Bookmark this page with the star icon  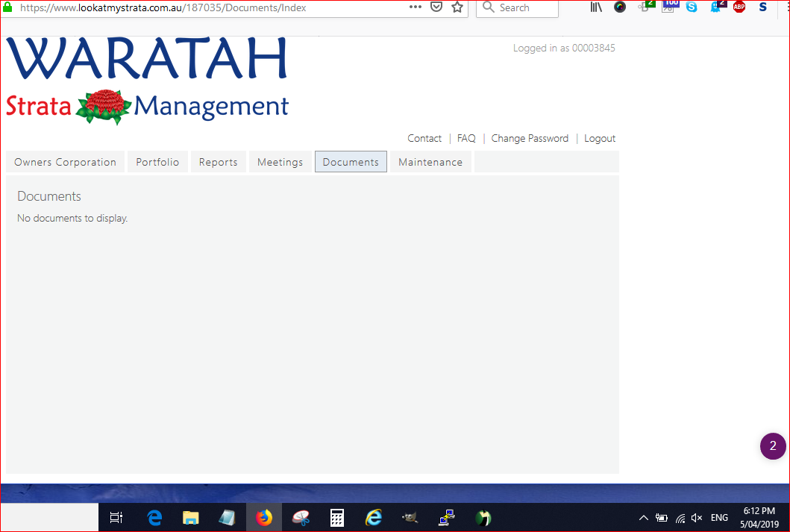tap(457, 7)
